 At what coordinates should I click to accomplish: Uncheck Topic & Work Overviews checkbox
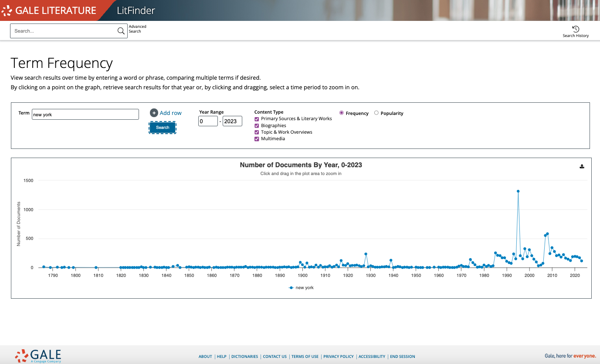pyautogui.click(x=257, y=132)
